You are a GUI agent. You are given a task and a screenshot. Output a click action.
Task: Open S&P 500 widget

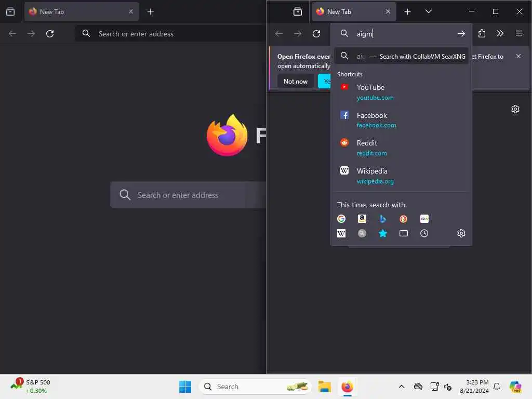[31, 387]
